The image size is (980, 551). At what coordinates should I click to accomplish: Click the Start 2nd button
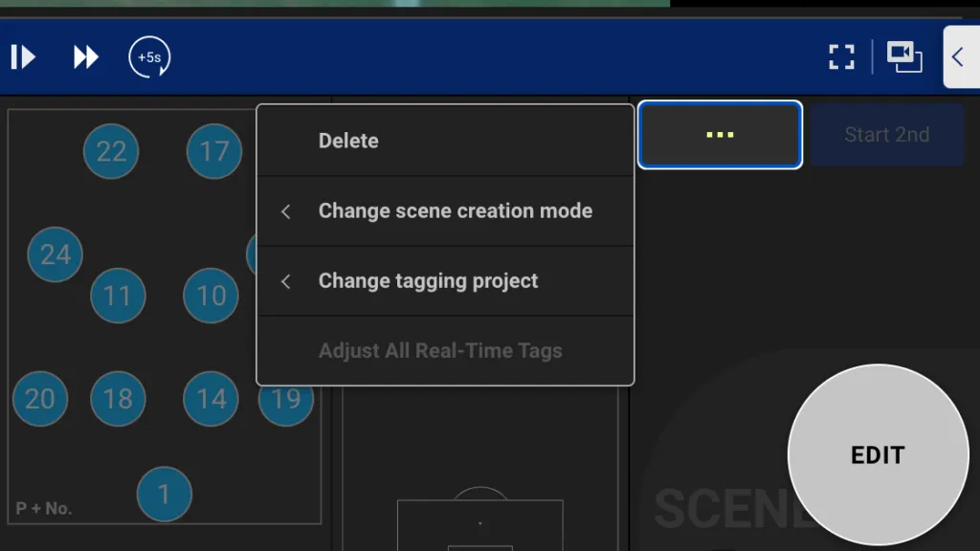(x=887, y=134)
